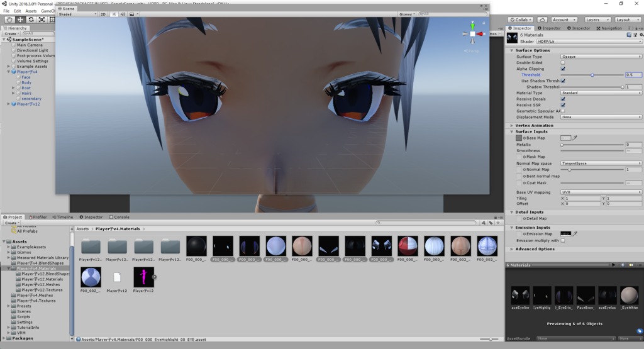Toggle scene audio speaker icon
The image size is (644, 349).
123,14
